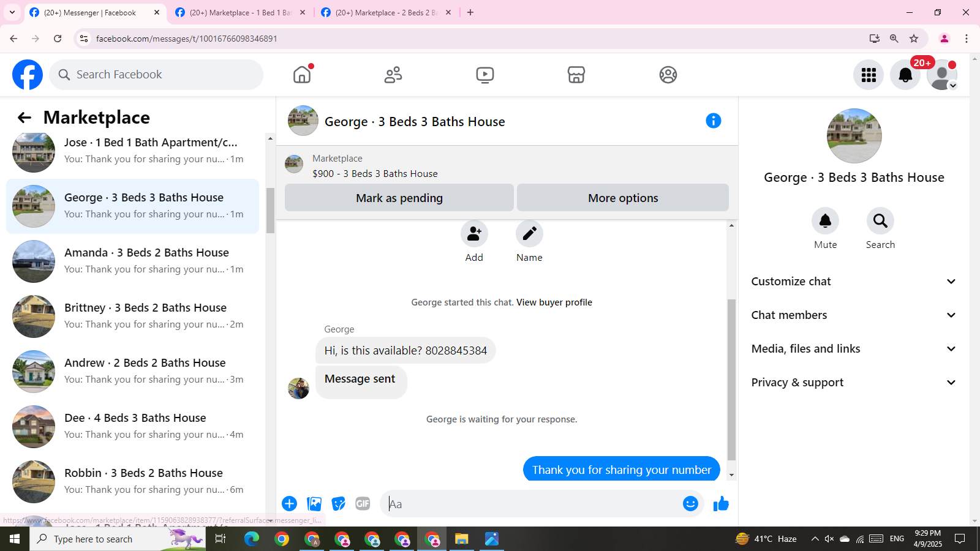Image resolution: width=980 pixels, height=551 pixels.
Task: Open View buyer profile link
Action: pos(554,302)
